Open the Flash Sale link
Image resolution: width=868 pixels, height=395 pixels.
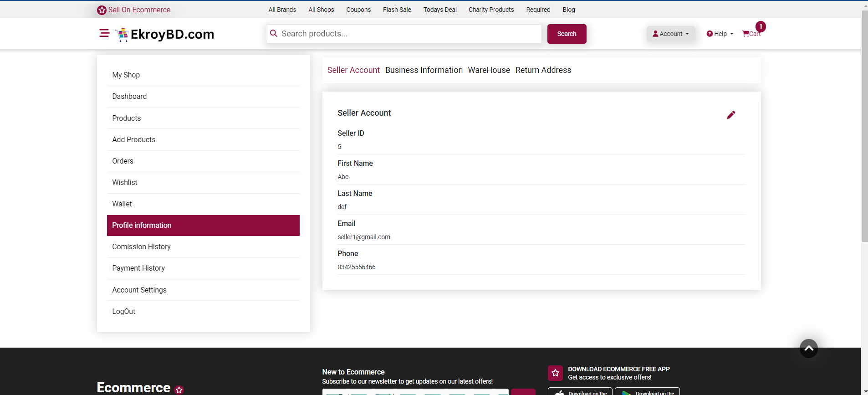(x=397, y=10)
